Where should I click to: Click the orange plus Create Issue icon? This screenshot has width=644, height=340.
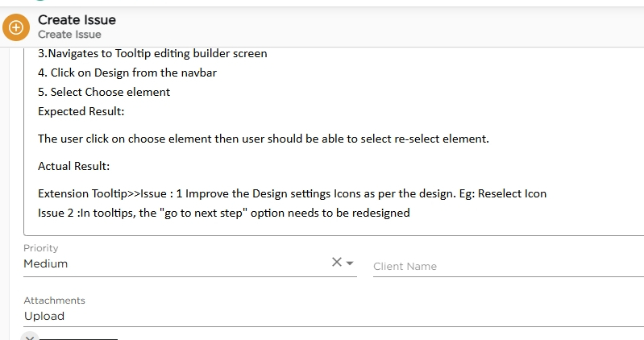click(16, 27)
